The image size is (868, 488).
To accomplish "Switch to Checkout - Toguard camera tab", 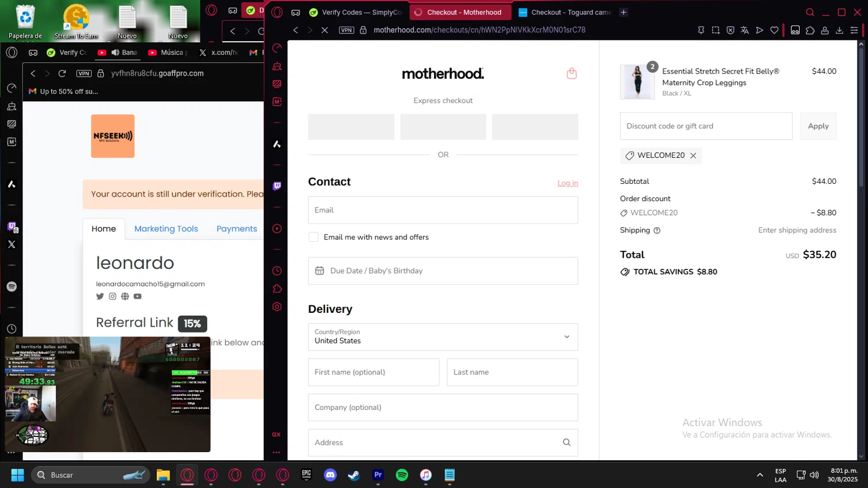I will pyautogui.click(x=564, y=12).
